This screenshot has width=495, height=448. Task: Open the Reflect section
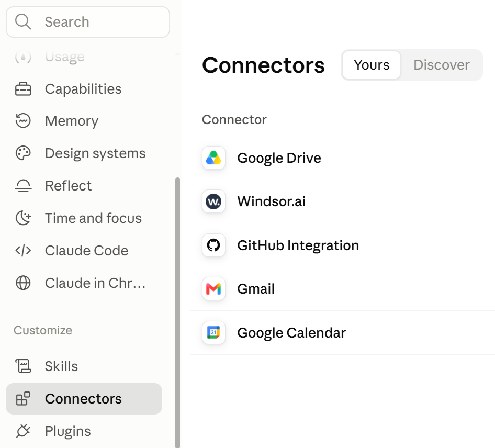point(84,186)
